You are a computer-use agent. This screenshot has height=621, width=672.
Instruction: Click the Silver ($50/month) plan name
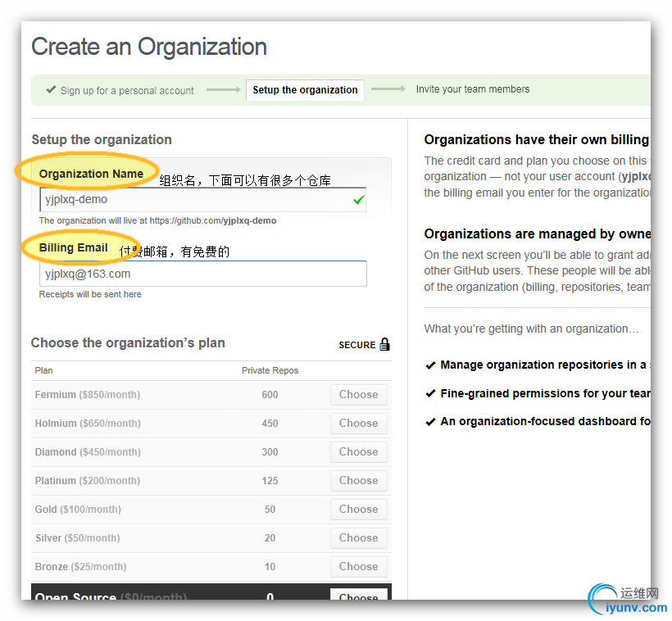point(78,538)
